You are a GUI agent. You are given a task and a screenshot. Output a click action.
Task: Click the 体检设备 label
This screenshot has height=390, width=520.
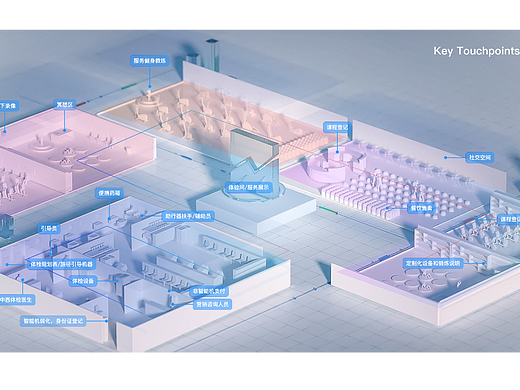coord(83,281)
